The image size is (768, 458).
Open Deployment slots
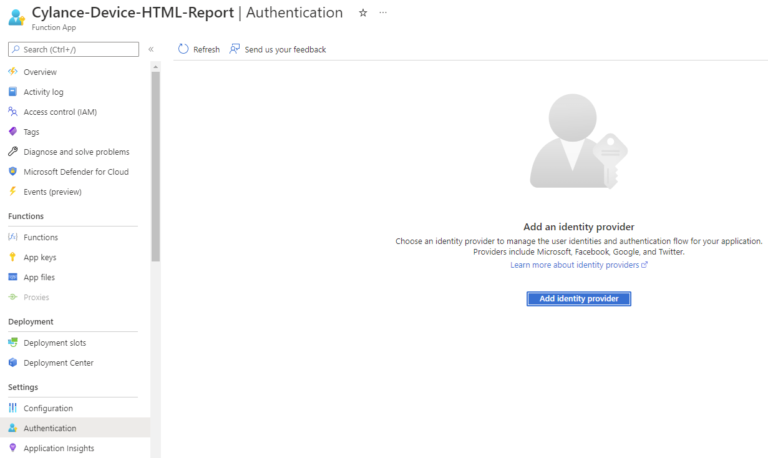coord(55,343)
